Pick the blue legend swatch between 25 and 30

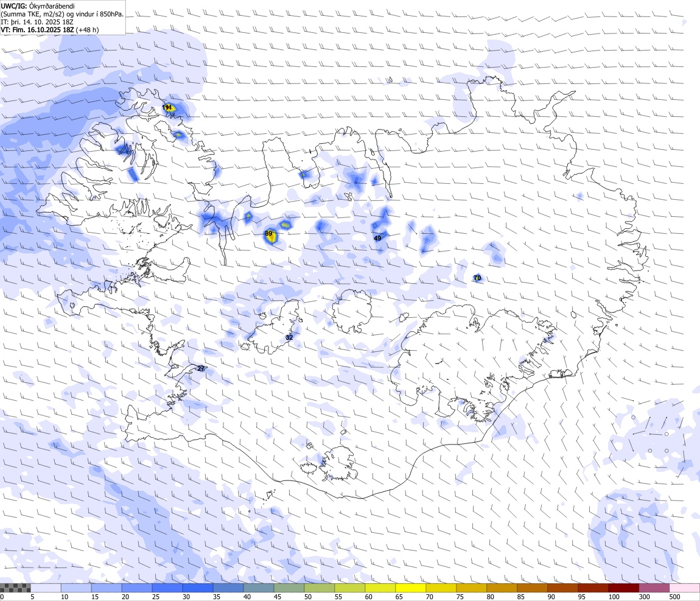pos(167,588)
